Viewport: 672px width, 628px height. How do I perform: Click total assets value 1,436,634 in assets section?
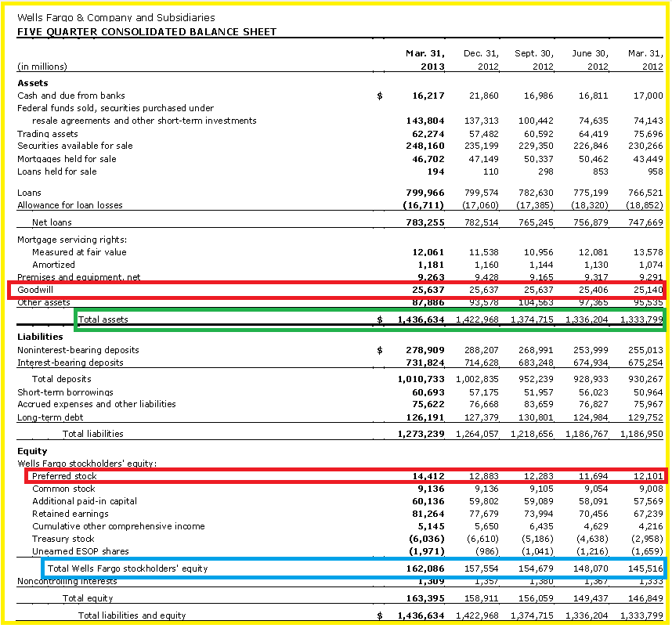click(421, 319)
